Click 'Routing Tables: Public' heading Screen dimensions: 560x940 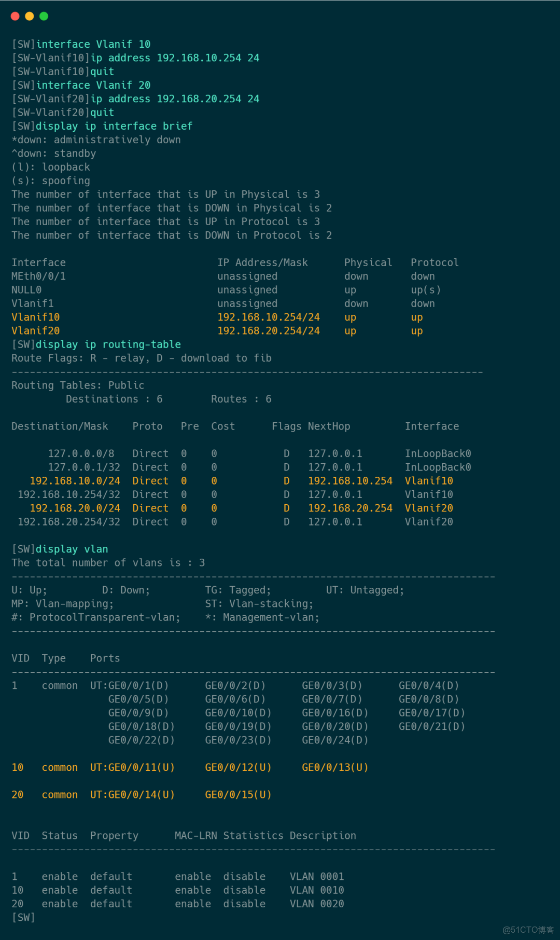78,385
